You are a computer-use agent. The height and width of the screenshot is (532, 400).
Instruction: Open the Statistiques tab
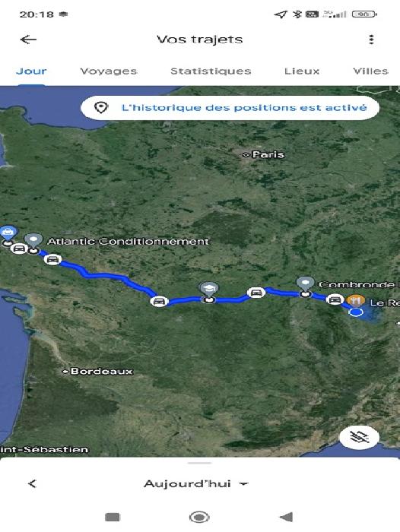[211, 71]
